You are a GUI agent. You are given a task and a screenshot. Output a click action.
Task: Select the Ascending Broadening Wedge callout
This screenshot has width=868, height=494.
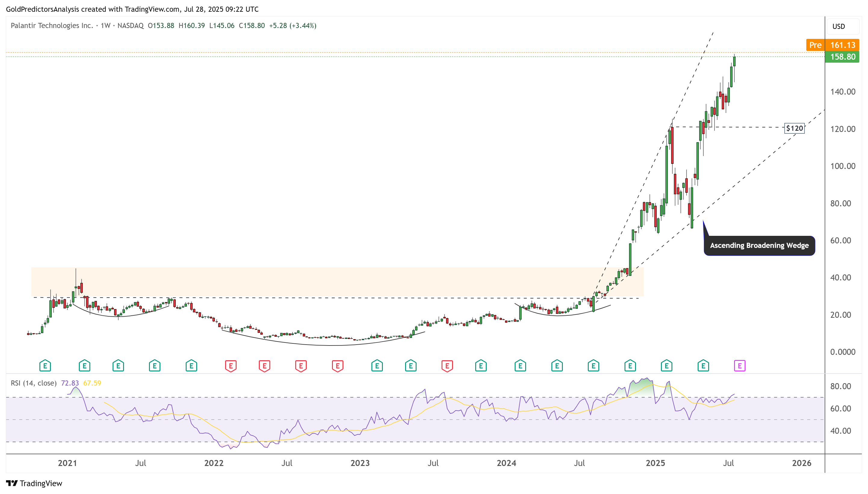tap(759, 245)
